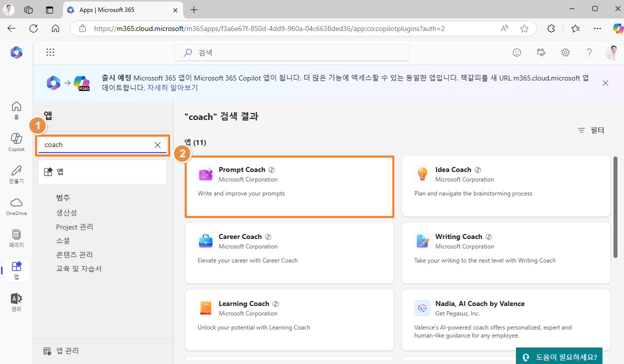This screenshot has width=624, height=364.
Task: Open the Learning Coach card title
Action: pos(244,303)
